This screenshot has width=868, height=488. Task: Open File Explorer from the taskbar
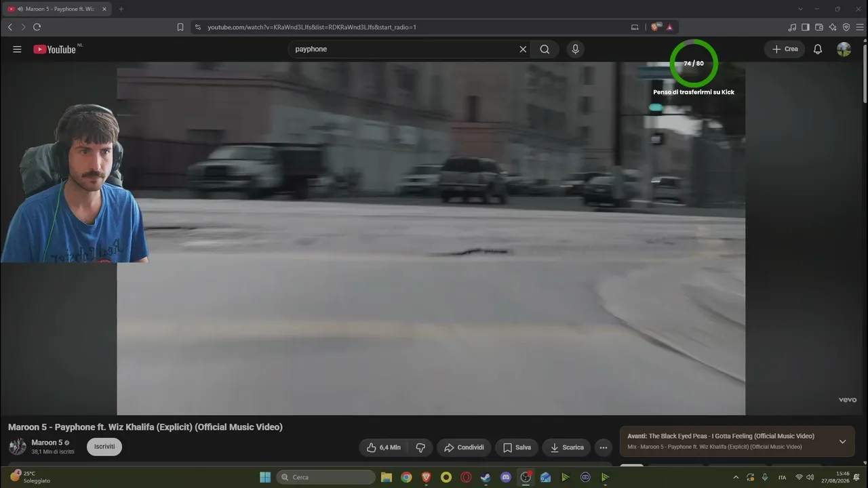pyautogui.click(x=387, y=477)
